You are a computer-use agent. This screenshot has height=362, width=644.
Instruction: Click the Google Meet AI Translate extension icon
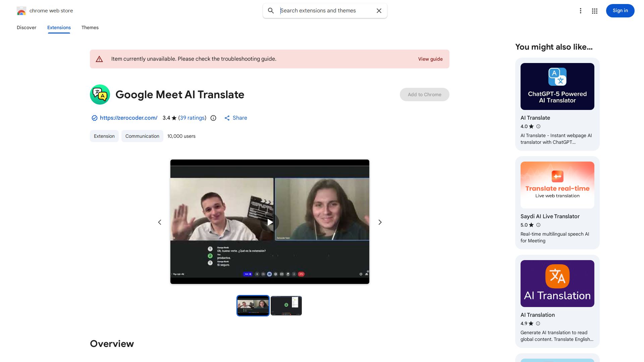pos(100,95)
